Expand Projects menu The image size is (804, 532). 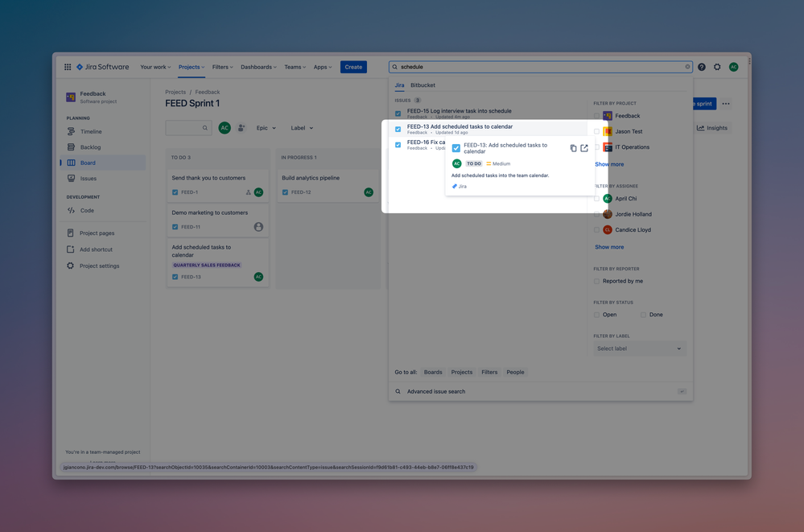pos(192,68)
